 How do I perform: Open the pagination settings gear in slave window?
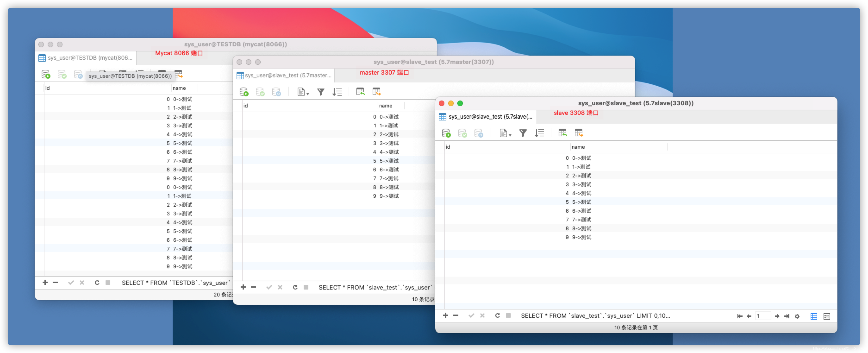pyautogui.click(x=797, y=316)
